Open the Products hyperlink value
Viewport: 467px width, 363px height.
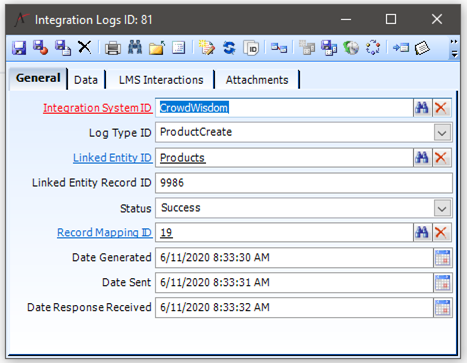pyautogui.click(x=182, y=158)
